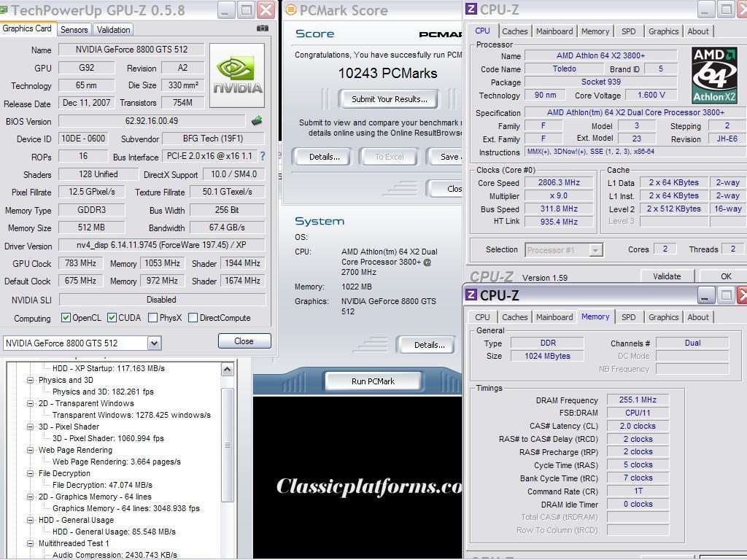
Task: Open SPD tab in upper CPU-Z
Action: 628,31
